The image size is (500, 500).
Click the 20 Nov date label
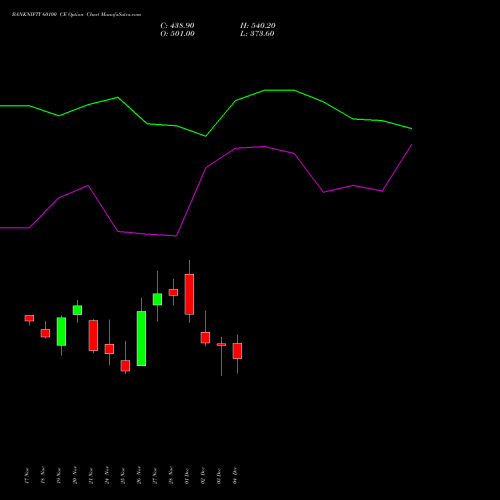click(x=75, y=475)
